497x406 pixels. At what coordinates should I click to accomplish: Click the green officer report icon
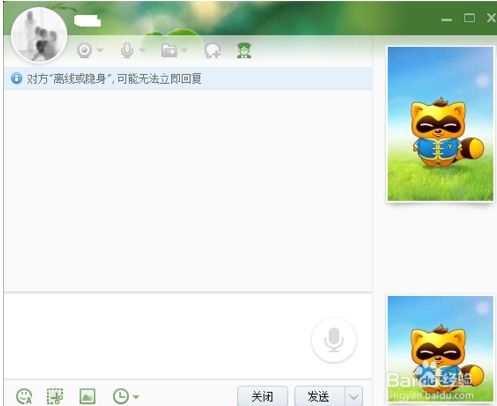pyautogui.click(x=244, y=51)
